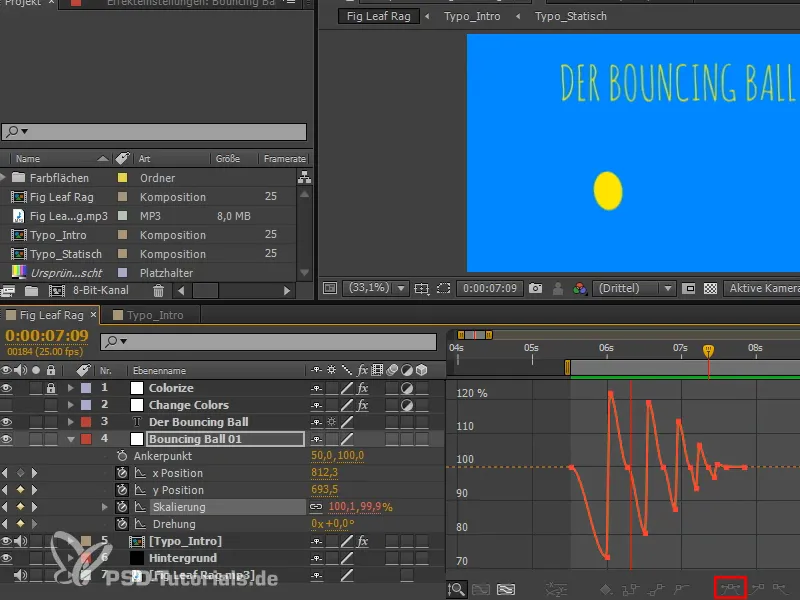This screenshot has width=800, height=600.
Task: Click the red label swatch of layer 3
Action: (x=85, y=422)
